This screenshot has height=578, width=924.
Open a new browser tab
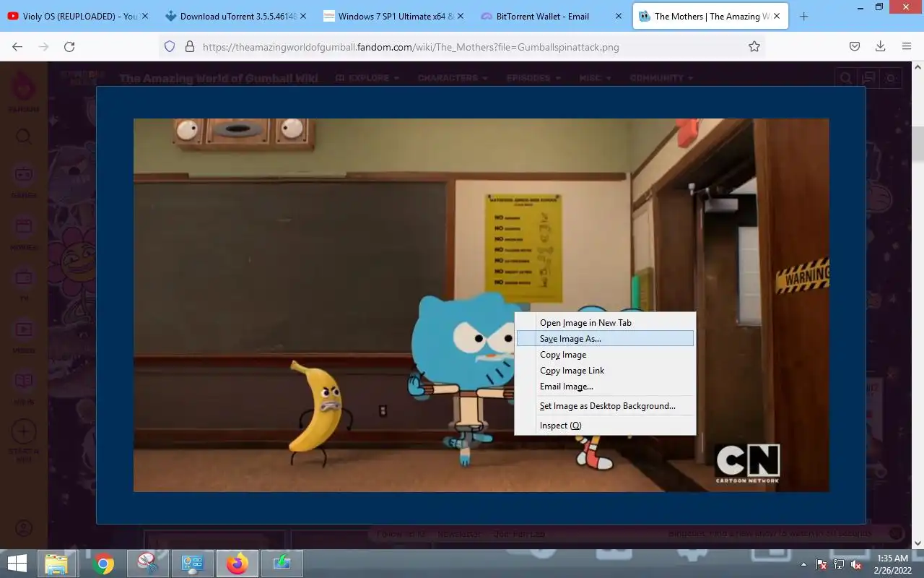(x=803, y=16)
